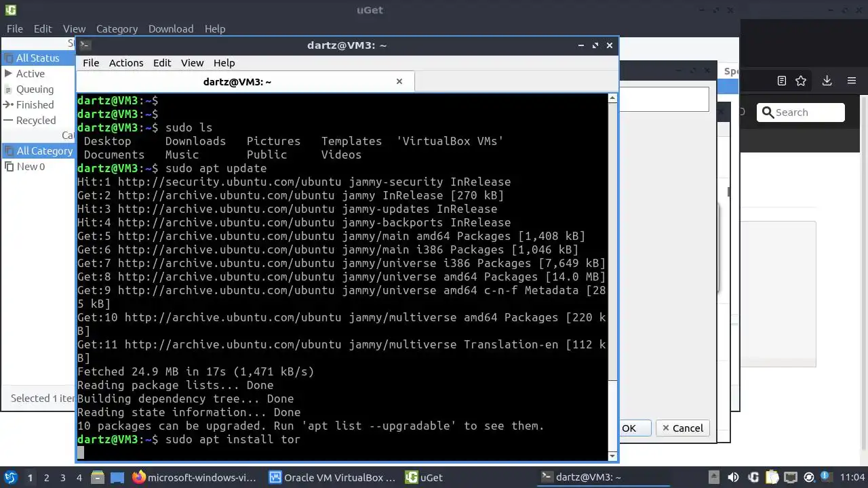
Task: Click the uGet title bar app icon
Action: (x=10, y=9)
